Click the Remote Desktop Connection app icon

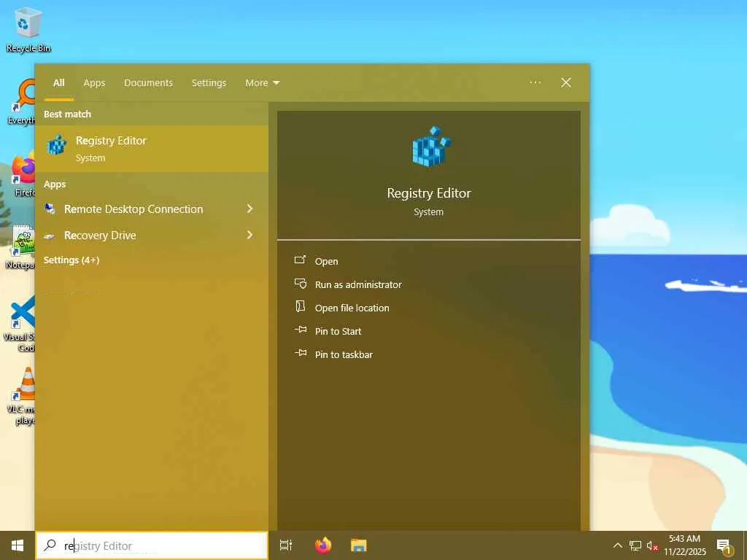coord(50,209)
